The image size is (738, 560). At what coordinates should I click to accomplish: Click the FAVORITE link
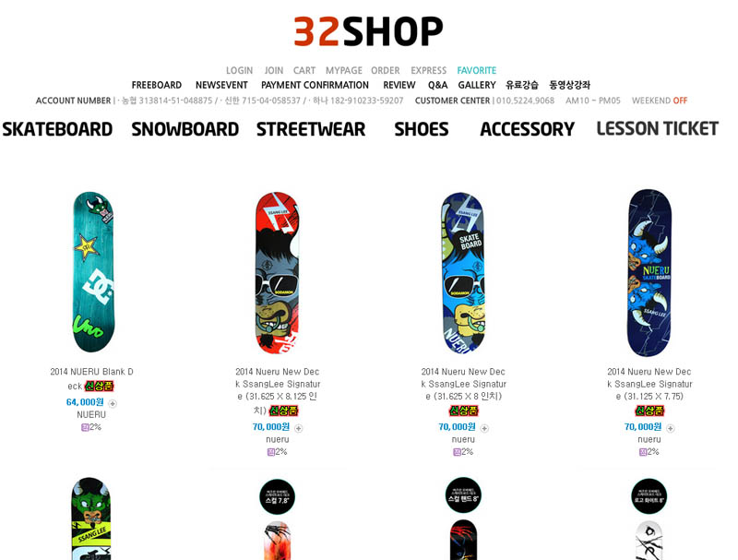[477, 71]
